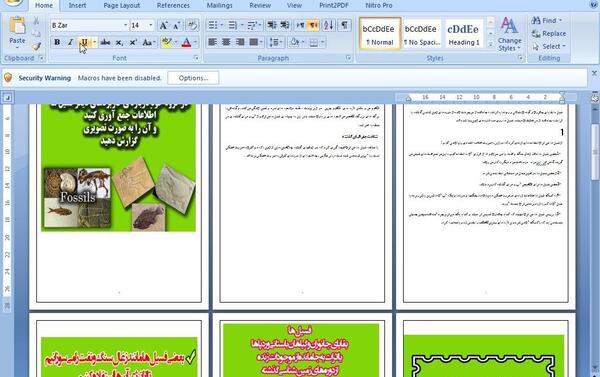600x377 pixels.
Task: Switch to the Mailings tab
Action: click(x=220, y=5)
